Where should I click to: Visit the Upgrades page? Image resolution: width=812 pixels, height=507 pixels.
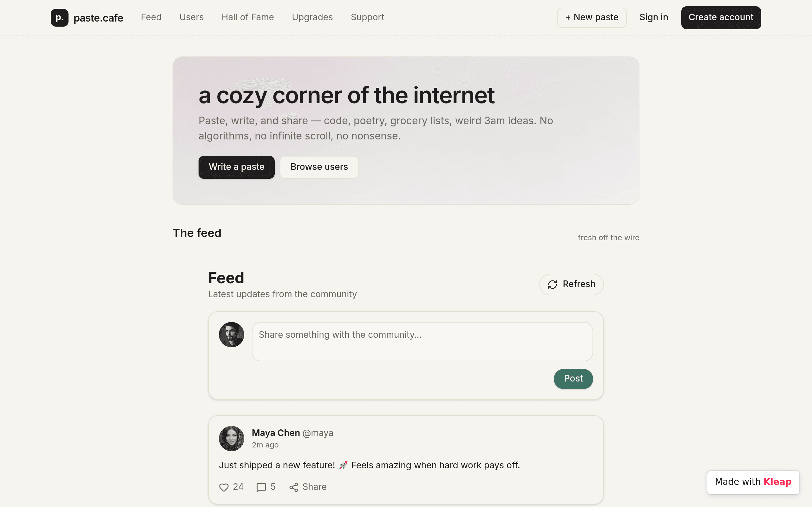coord(312,17)
